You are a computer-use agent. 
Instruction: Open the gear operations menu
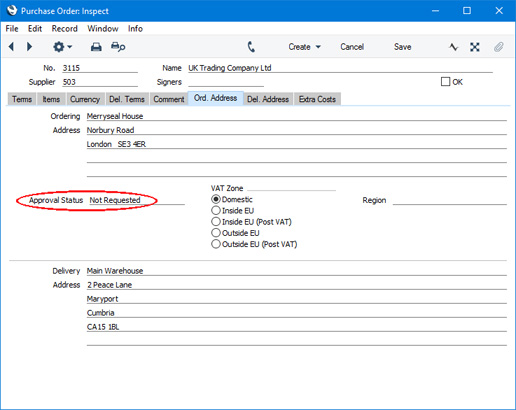click(x=62, y=47)
